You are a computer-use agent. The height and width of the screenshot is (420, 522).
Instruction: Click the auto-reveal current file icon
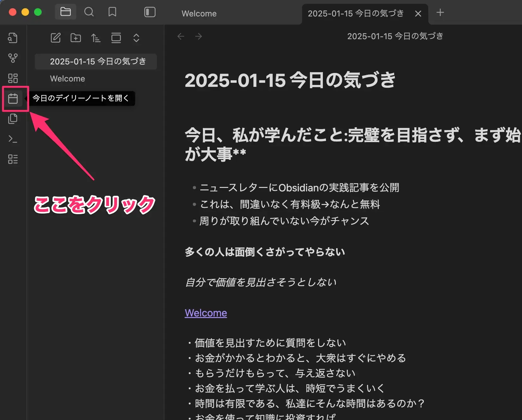coord(116,38)
